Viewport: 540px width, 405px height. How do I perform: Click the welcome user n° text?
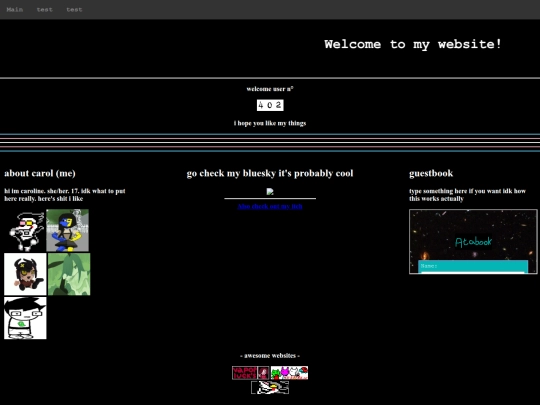coord(270,89)
